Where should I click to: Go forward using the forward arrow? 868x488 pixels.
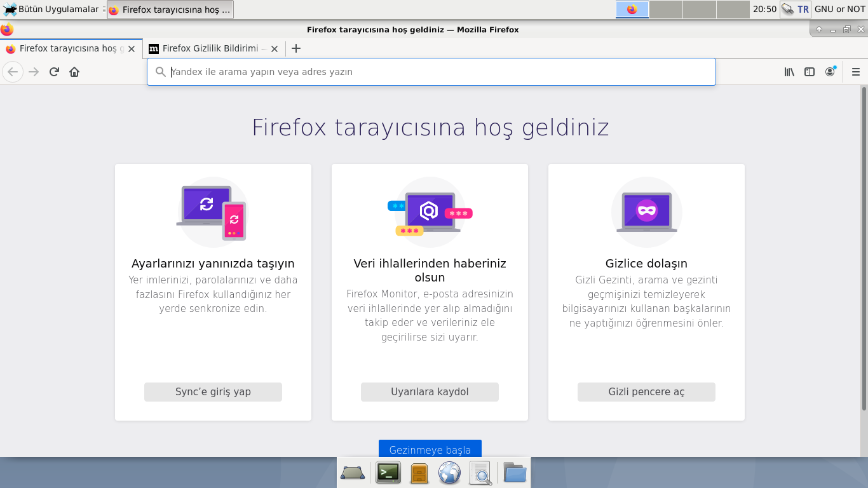pyautogui.click(x=34, y=72)
